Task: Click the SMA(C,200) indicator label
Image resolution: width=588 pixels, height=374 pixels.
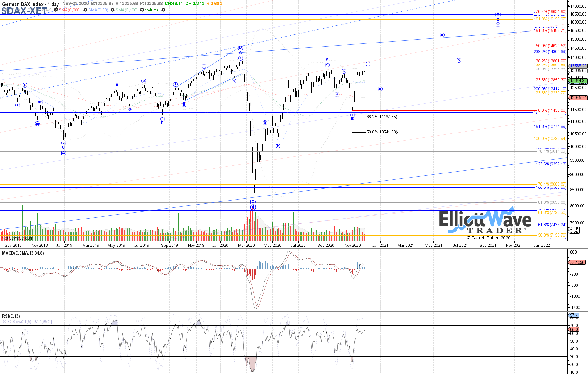Action: click(x=70, y=10)
